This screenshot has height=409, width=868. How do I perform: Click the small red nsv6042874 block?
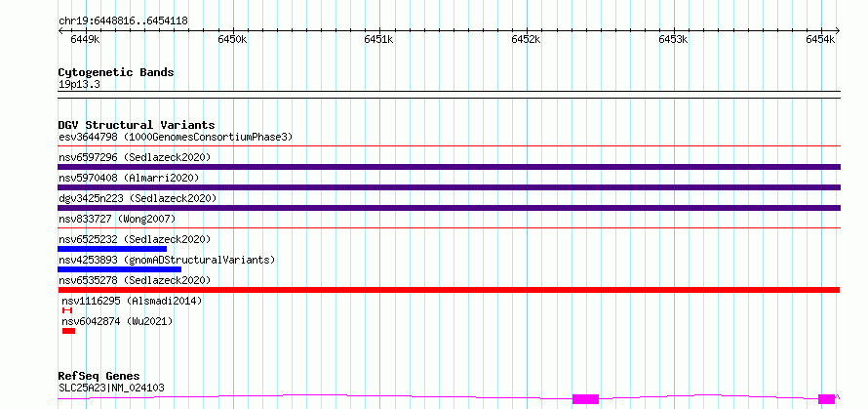coord(68,331)
